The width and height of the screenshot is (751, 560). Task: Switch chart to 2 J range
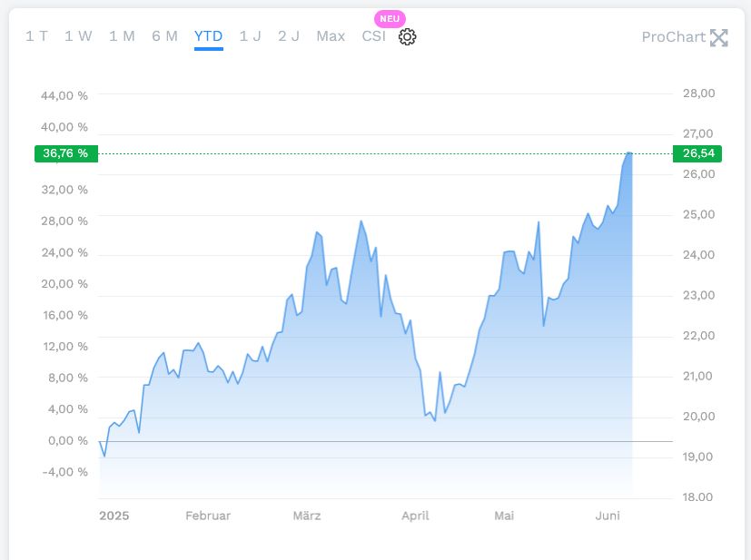(x=289, y=36)
